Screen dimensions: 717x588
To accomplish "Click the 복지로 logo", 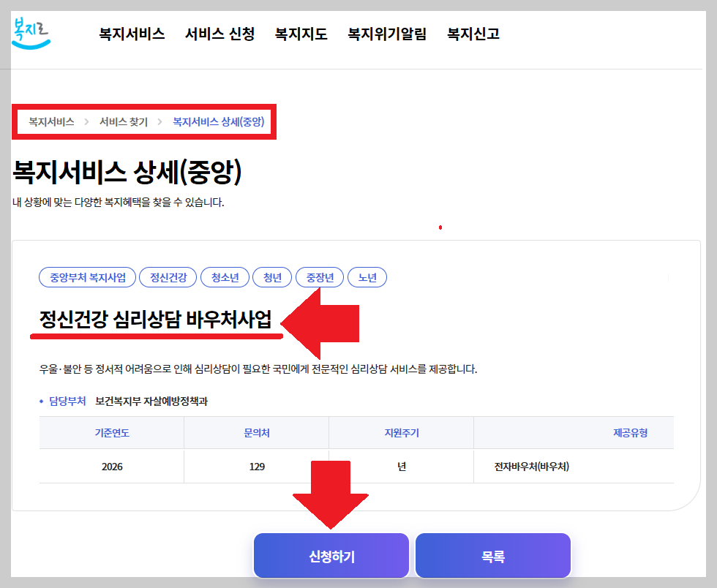I will tap(29, 33).
